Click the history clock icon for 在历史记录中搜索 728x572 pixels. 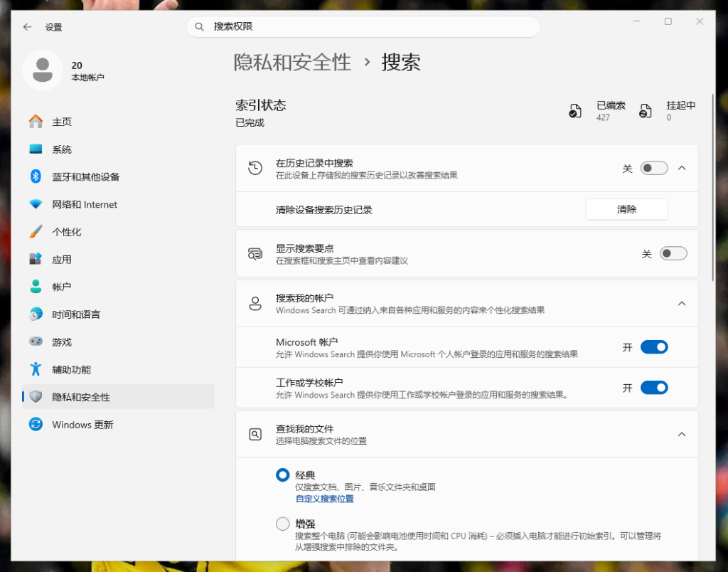255,168
